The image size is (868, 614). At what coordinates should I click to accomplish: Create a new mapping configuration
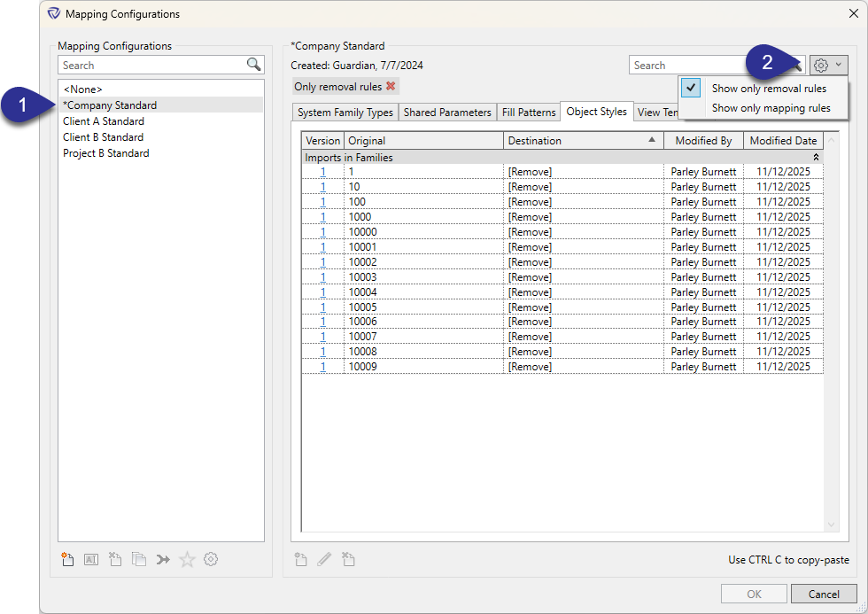67,560
